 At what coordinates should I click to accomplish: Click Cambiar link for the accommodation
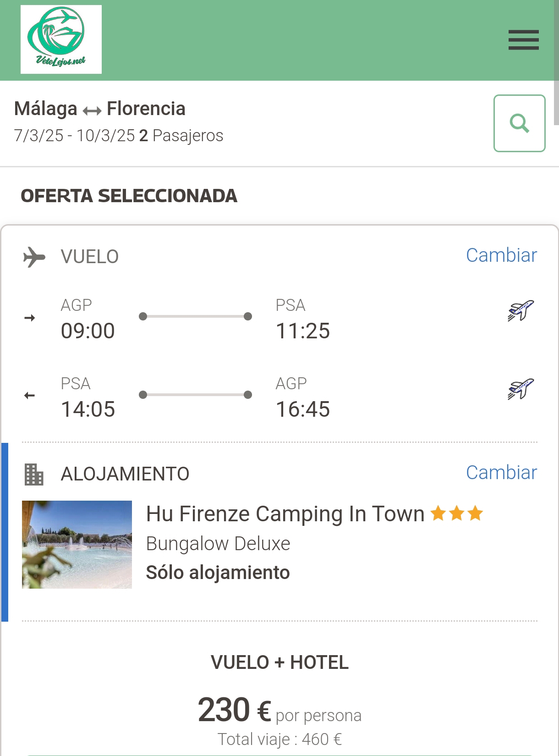coord(501,473)
